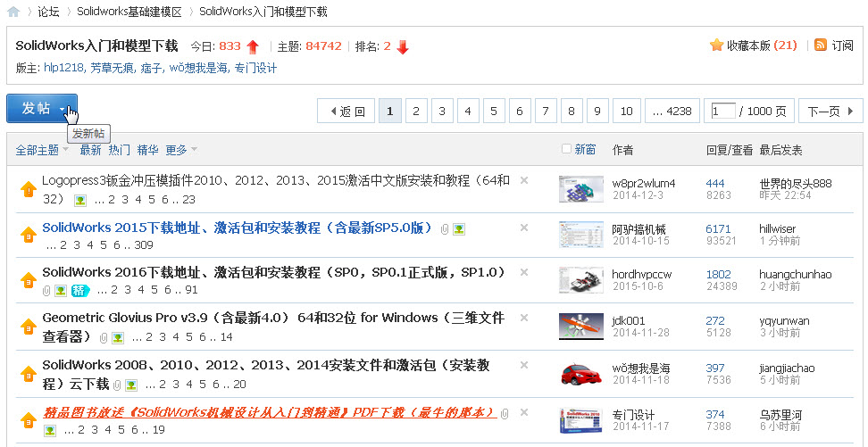Open Solidworks基础建模区 breadcrumb link
The width and height of the screenshot is (868, 447).
(129, 12)
